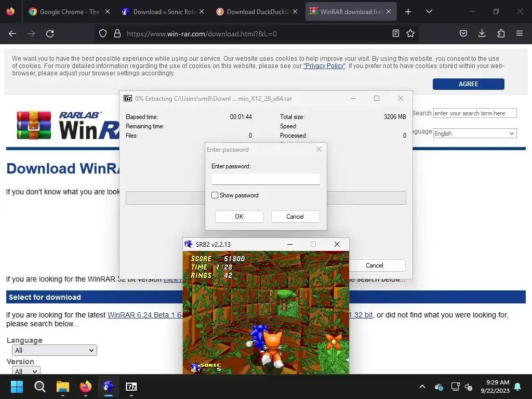
Task: Open the Privacy Policy link
Action: pyautogui.click(x=324, y=66)
